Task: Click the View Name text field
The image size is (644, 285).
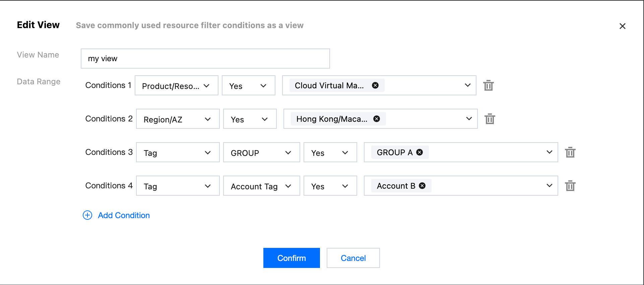Action: (205, 59)
